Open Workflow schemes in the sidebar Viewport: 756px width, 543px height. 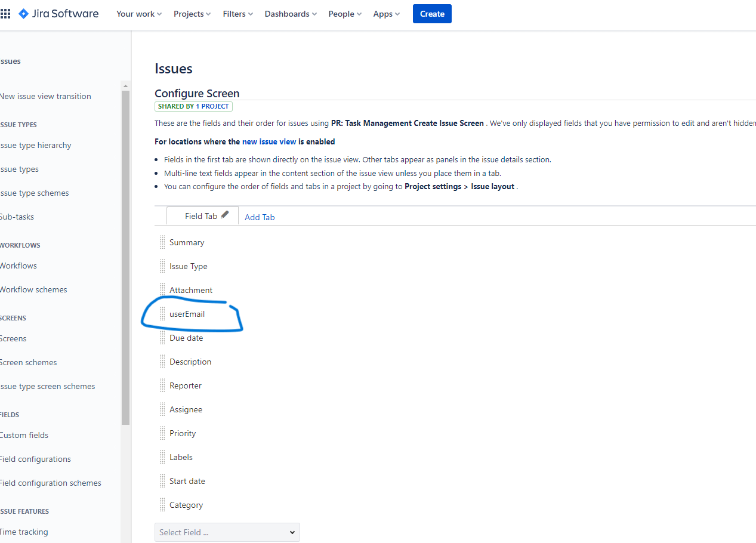click(x=33, y=289)
